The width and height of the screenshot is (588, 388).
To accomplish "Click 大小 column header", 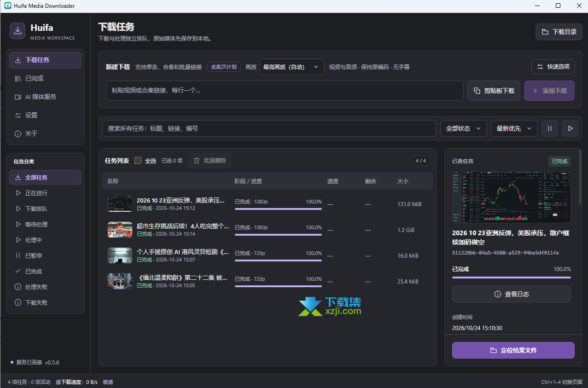I will click(403, 181).
